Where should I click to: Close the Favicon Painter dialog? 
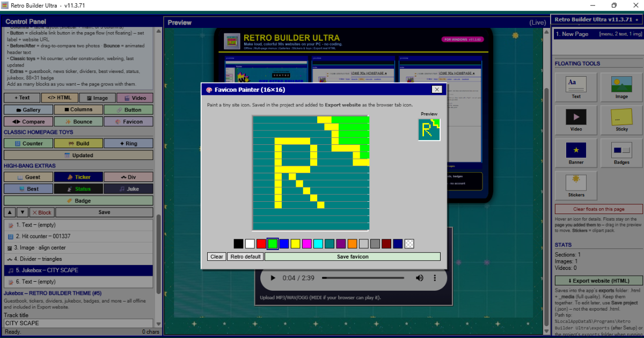(437, 90)
